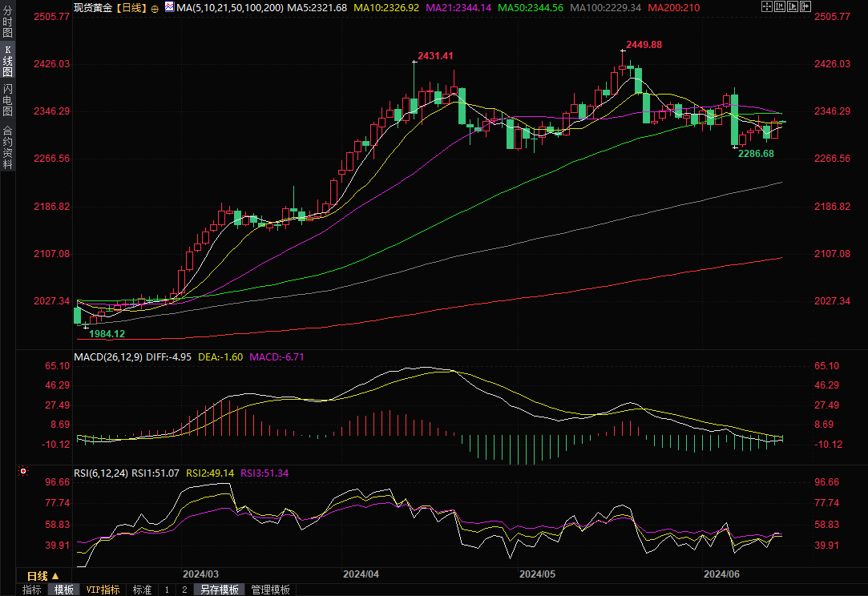This screenshot has height=596, width=868.
Task: Open MA(5,10,21,50,100,200) parameter settings
Action: (x=229, y=7)
